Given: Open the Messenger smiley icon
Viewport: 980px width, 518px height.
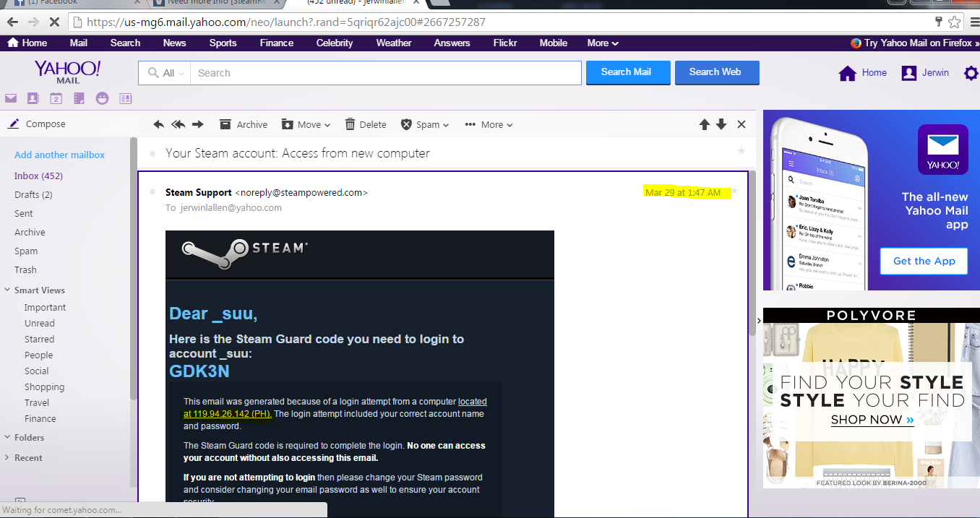Looking at the screenshot, I should 102,98.
